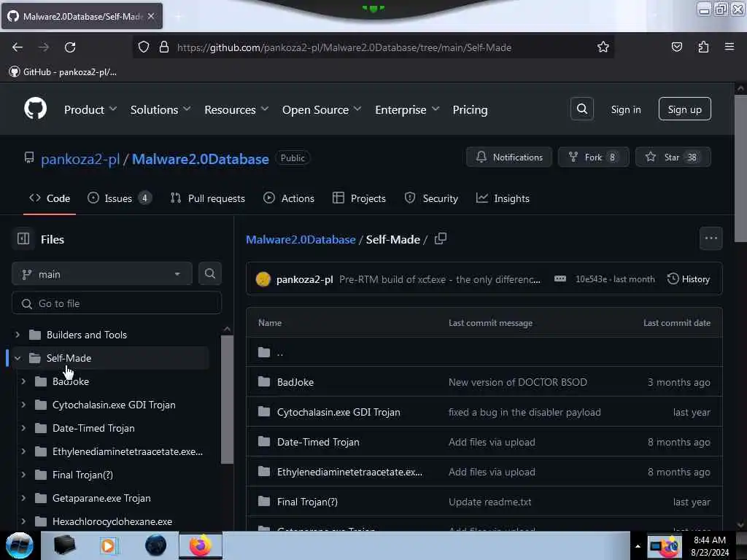747x560 pixels.
Task: Open the three-dot more options button
Action: (711, 238)
